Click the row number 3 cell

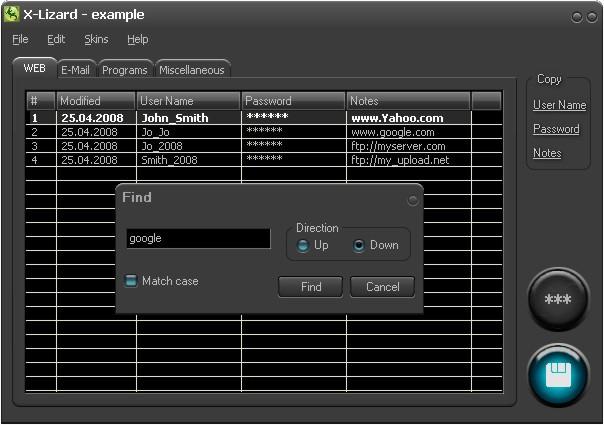[41, 146]
